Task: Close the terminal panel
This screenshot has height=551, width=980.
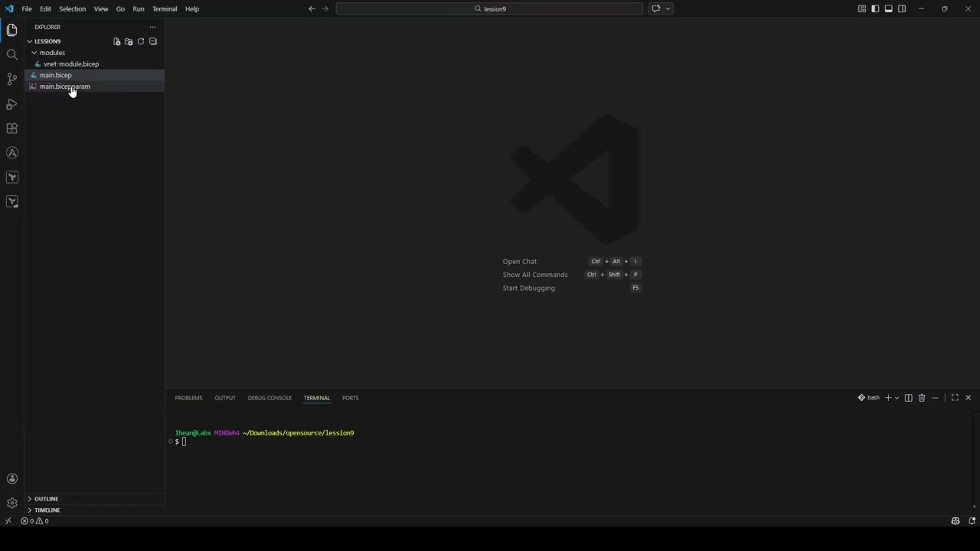Action: (968, 398)
